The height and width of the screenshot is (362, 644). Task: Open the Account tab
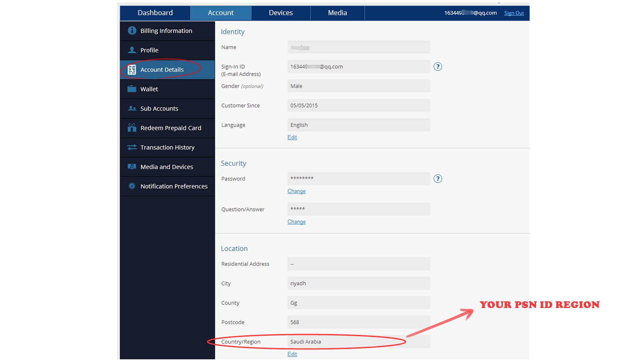220,12
